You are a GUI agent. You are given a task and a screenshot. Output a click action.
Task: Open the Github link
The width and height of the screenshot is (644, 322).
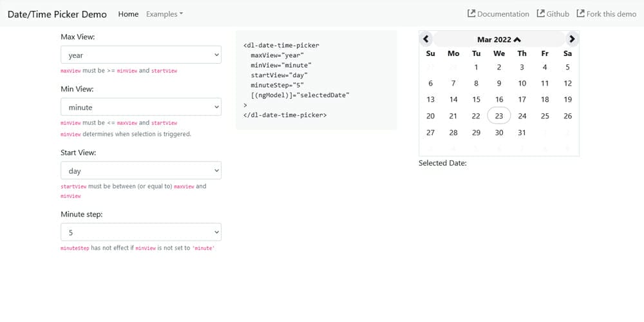click(553, 14)
